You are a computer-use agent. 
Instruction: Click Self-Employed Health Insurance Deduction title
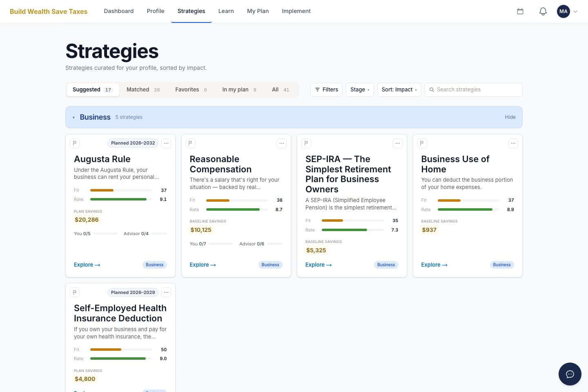(120, 313)
